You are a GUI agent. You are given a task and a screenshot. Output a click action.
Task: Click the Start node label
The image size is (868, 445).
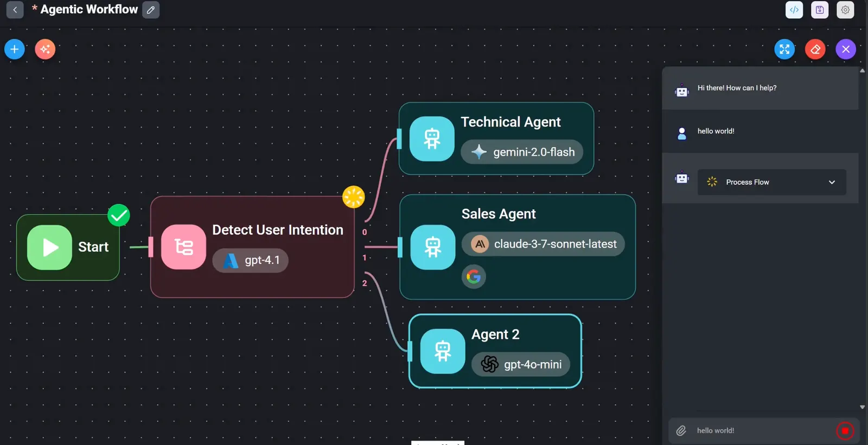pyautogui.click(x=93, y=247)
